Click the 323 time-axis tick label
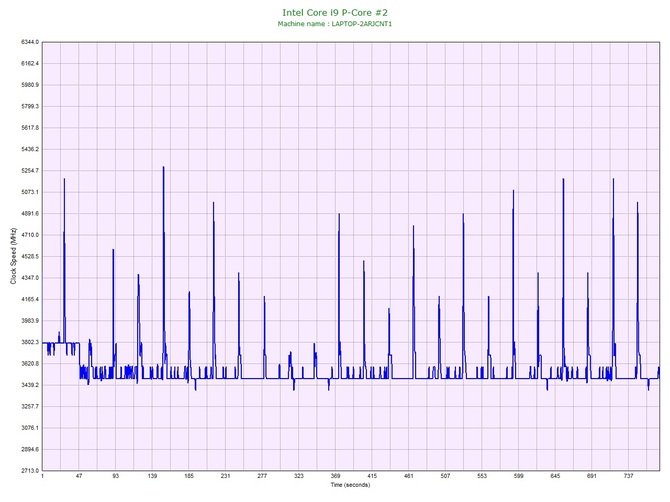 (299, 476)
